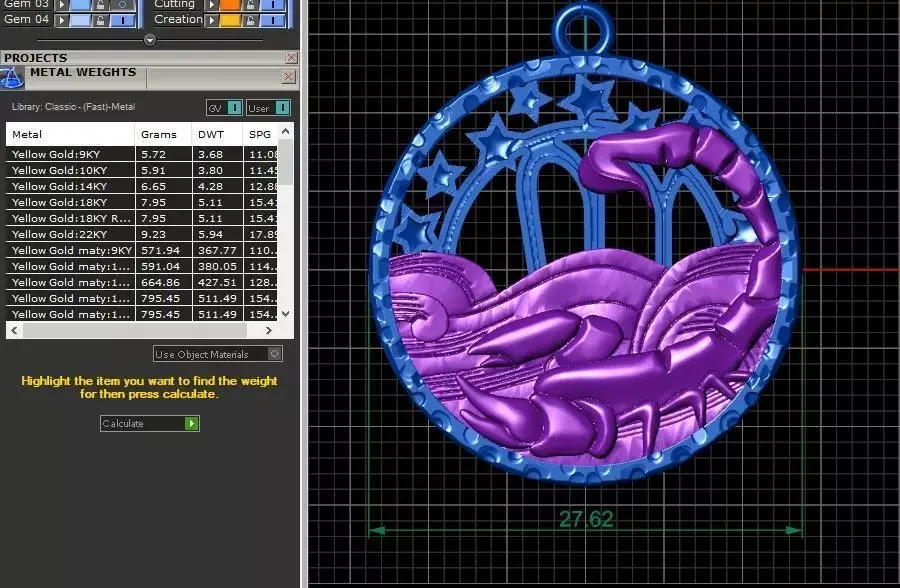Click the 571.94 grams cell
Viewport: 900px width, 588px height.
pos(164,250)
